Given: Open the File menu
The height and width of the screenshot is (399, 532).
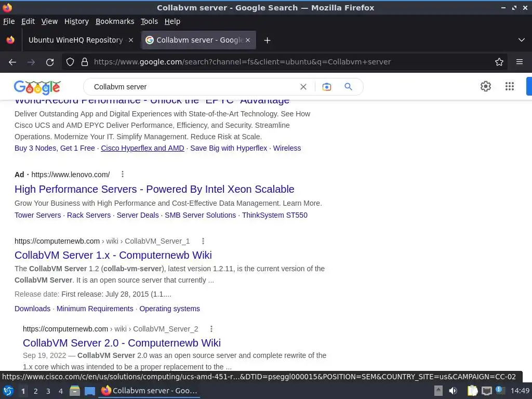Looking at the screenshot, I should (9, 21).
